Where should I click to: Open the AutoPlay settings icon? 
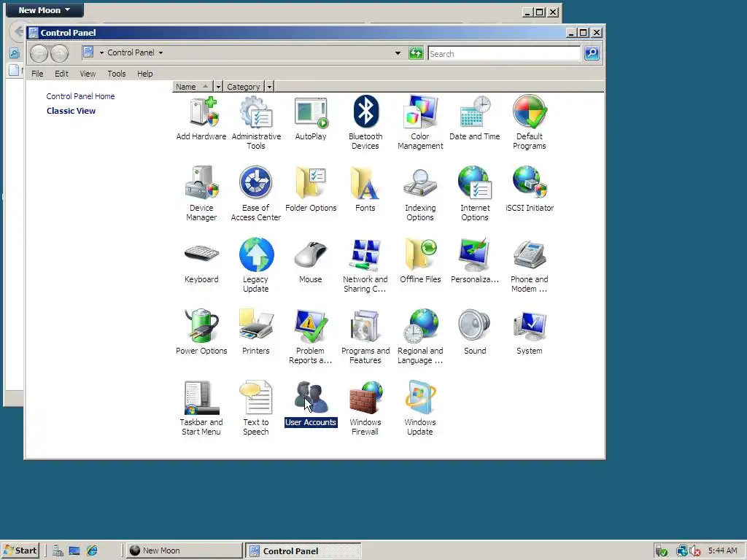311,118
